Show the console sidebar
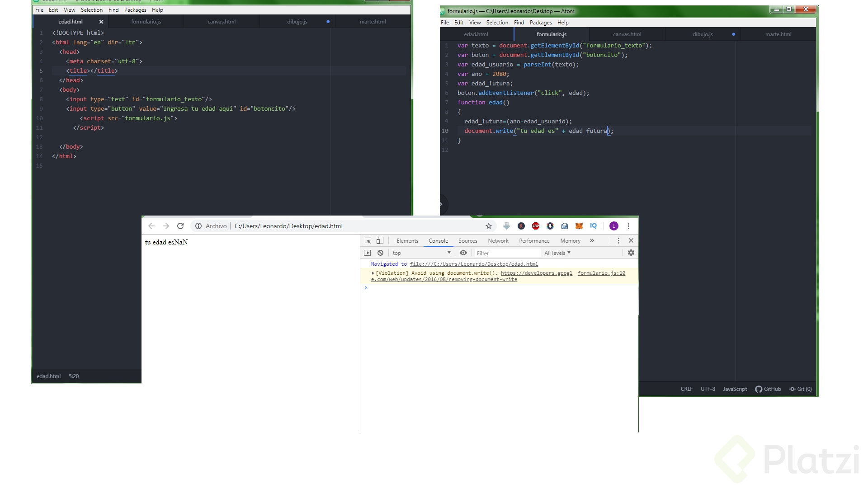This screenshot has width=868, height=488. click(368, 253)
